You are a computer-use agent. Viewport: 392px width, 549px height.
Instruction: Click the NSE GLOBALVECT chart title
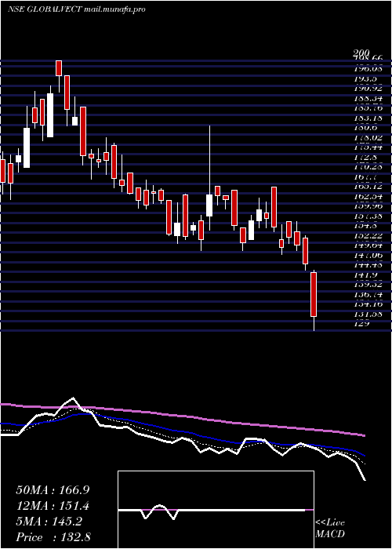click(77, 9)
